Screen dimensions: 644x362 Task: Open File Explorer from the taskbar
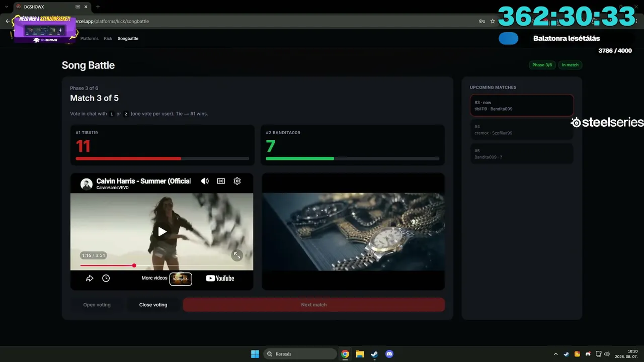coord(360,354)
